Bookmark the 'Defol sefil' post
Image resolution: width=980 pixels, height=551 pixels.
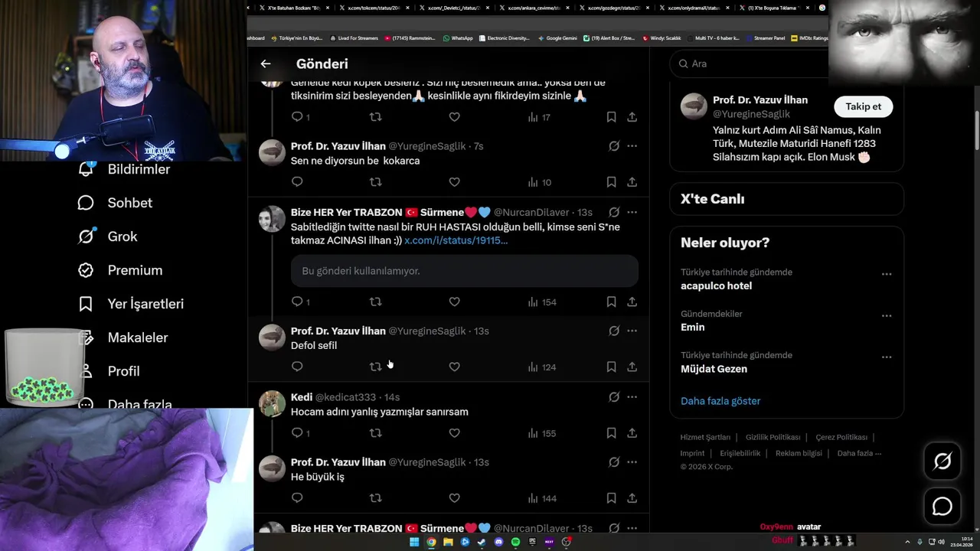coord(611,367)
